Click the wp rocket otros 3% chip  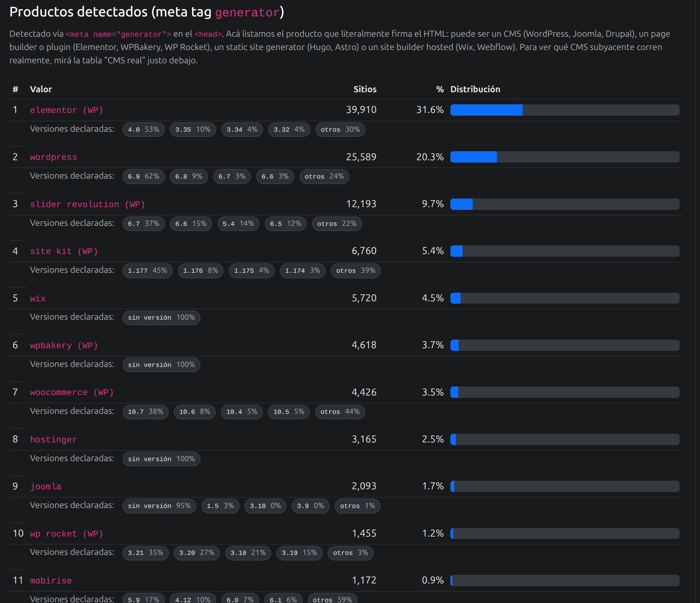coord(350,553)
